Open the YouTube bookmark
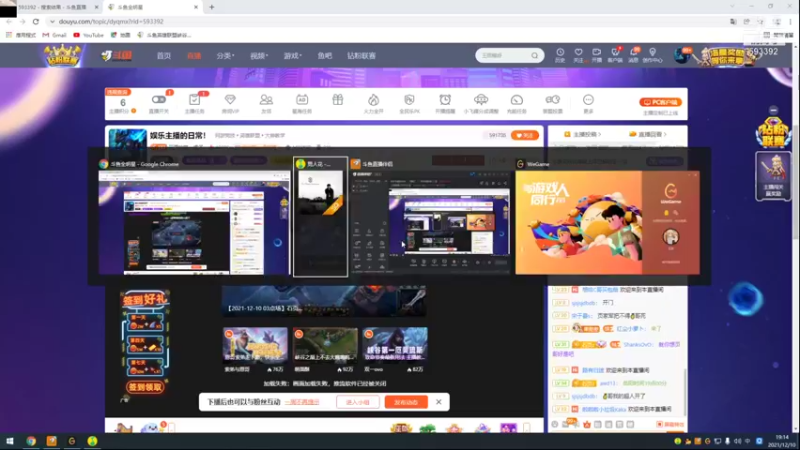This screenshot has height=450, width=800. click(x=88, y=35)
